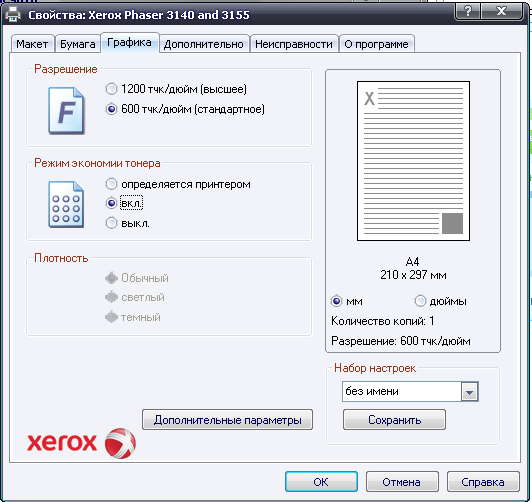The width and height of the screenshot is (532, 502).
Task: Select 600 тчк/дюйм (стандартное) resolution
Action: click(x=111, y=109)
